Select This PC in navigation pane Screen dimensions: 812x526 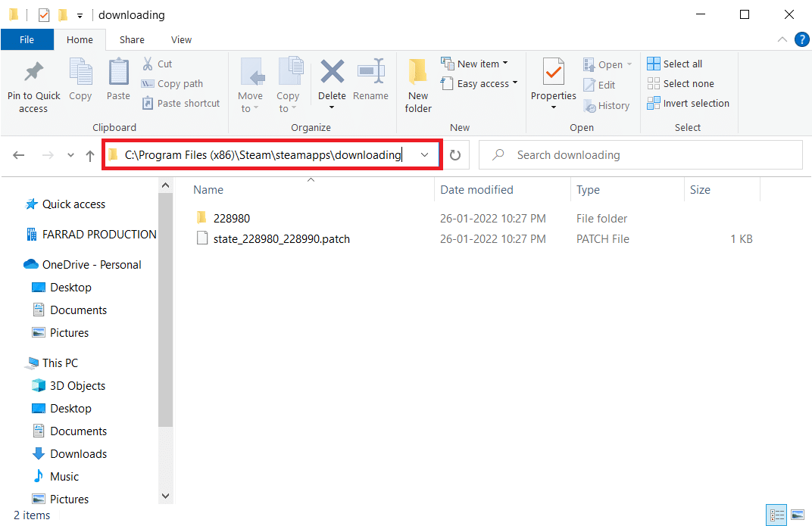tap(60, 363)
